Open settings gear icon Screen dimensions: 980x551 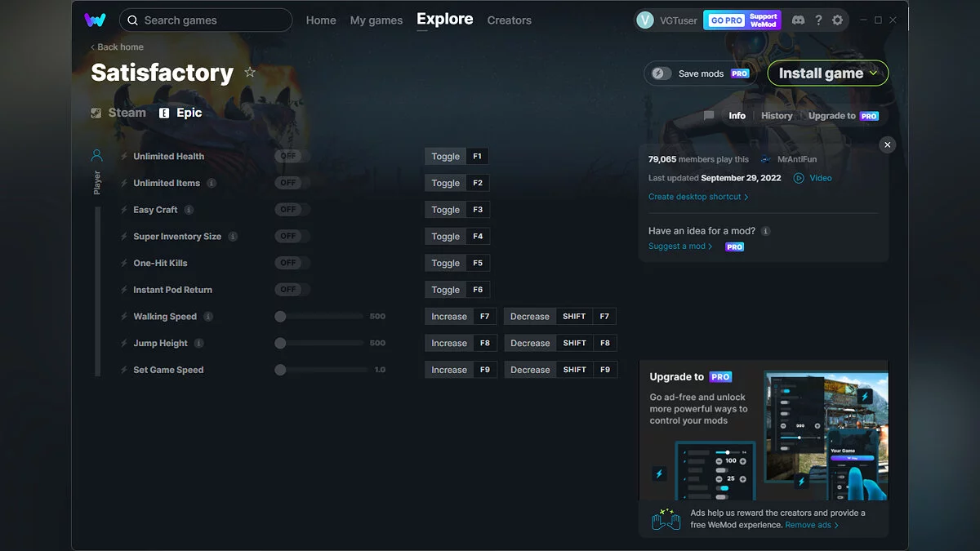pyautogui.click(x=837, y=20)
